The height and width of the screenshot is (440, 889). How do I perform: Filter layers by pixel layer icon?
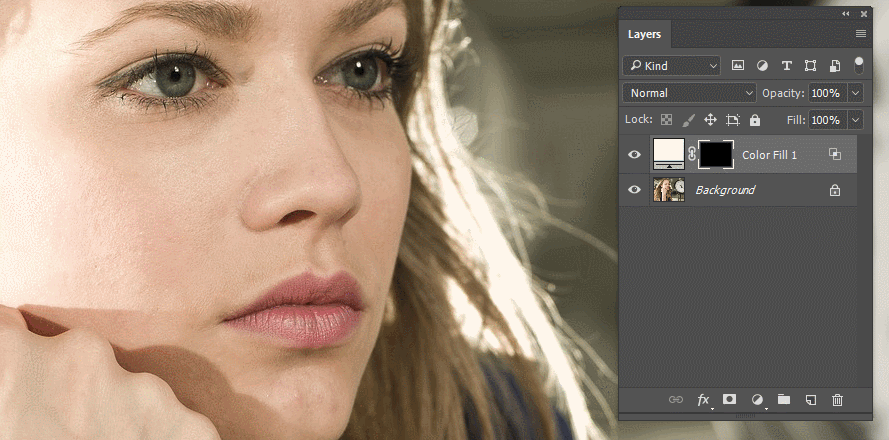click(x=738, y=66)
